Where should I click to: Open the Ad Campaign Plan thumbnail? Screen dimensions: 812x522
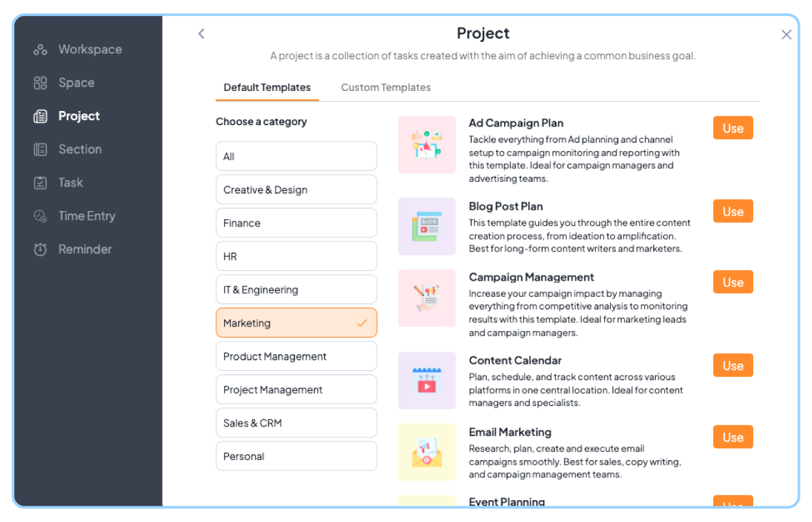point(427,145)
